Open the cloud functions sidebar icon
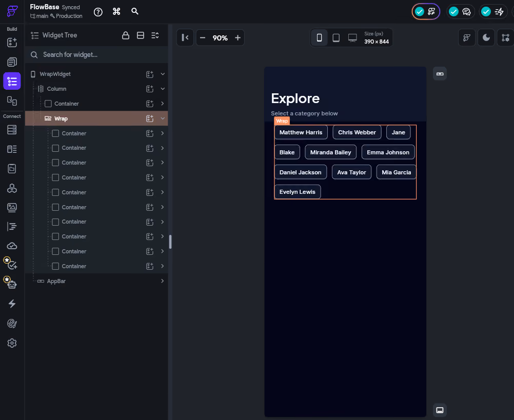The height and width of the screenshot is (420, 514). click(x=12, y=246)
